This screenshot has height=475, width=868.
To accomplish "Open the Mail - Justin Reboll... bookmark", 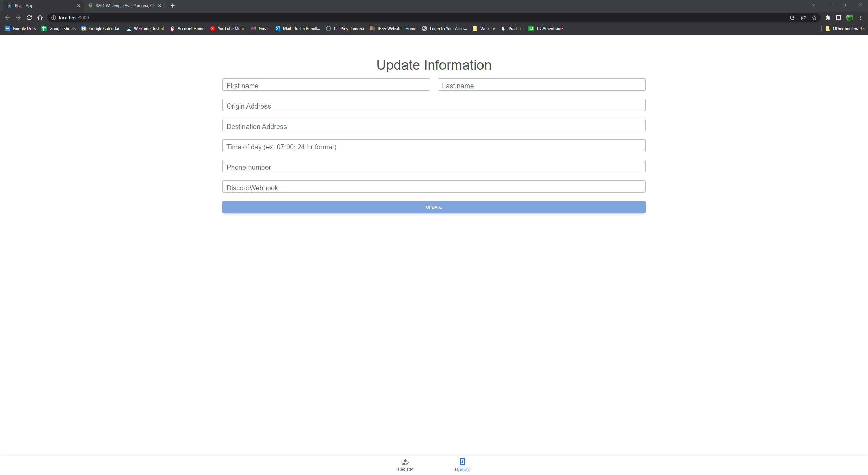I will point(298,28).
